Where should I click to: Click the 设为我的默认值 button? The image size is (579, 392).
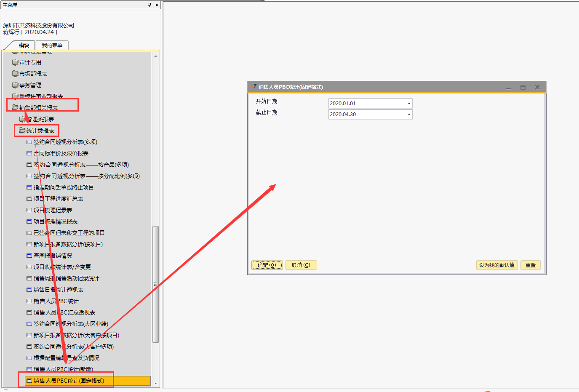496,265
